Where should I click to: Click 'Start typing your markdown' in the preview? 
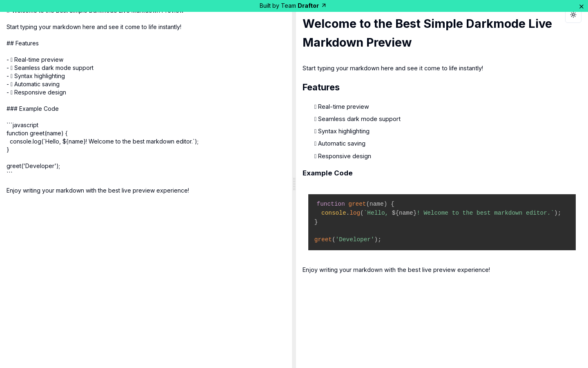click(393, 68)
